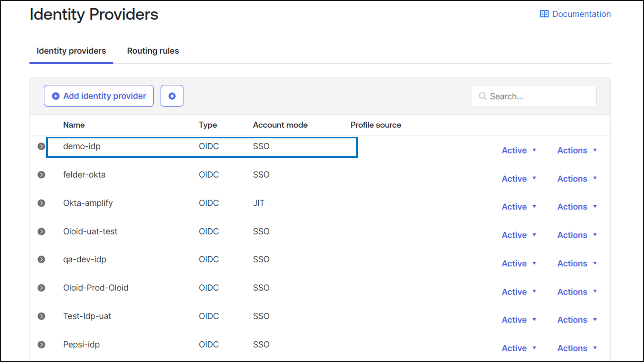Switch to the Identity providers tab
The height and width of the screenshot is (362, 644).
[x=71, y=51]
